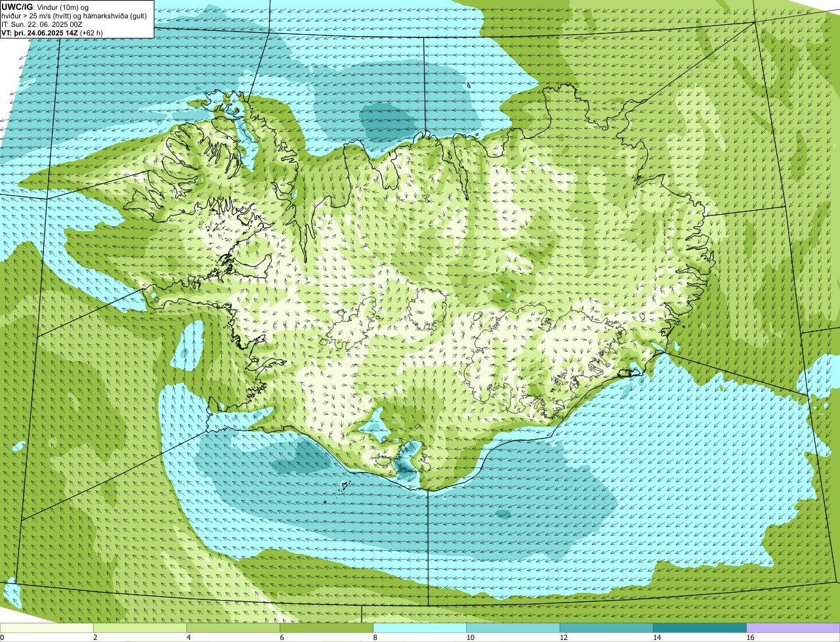Click the legend tick label "0"
This screenshot has width=840, height=642.
2,637
